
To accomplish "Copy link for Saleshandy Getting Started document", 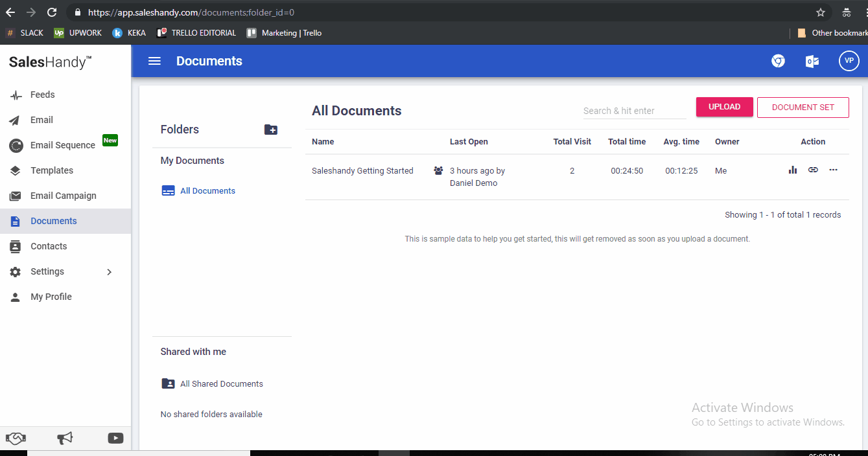I will [x=813, y=170].
